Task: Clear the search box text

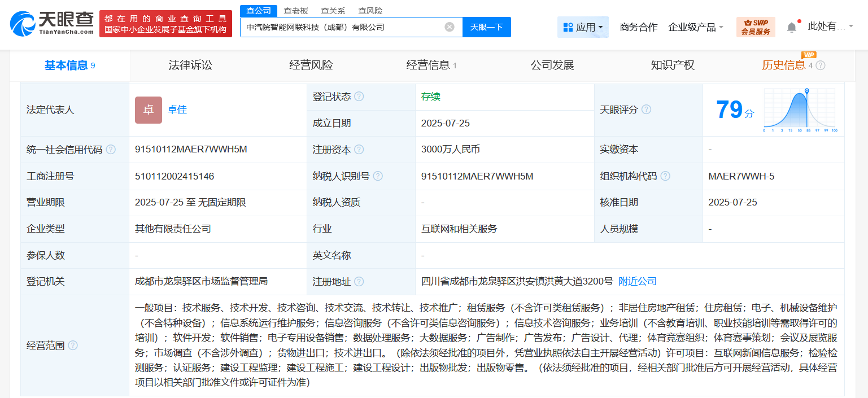Action: (449, 27)
